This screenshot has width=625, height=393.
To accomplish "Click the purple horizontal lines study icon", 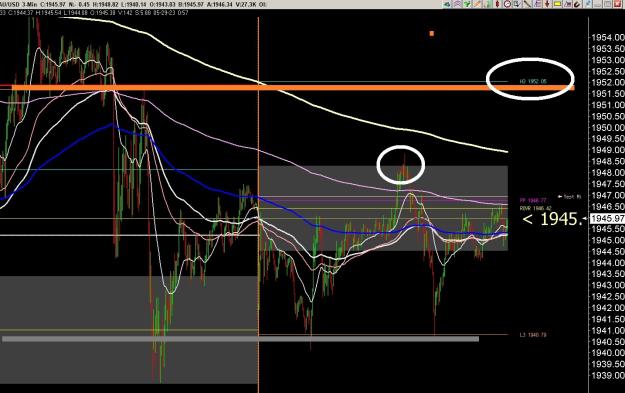I will (537, 4).
